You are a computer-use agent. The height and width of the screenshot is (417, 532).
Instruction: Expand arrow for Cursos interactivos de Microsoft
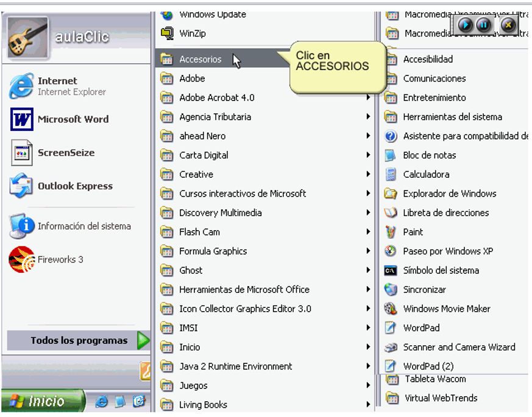coord(368,194)
